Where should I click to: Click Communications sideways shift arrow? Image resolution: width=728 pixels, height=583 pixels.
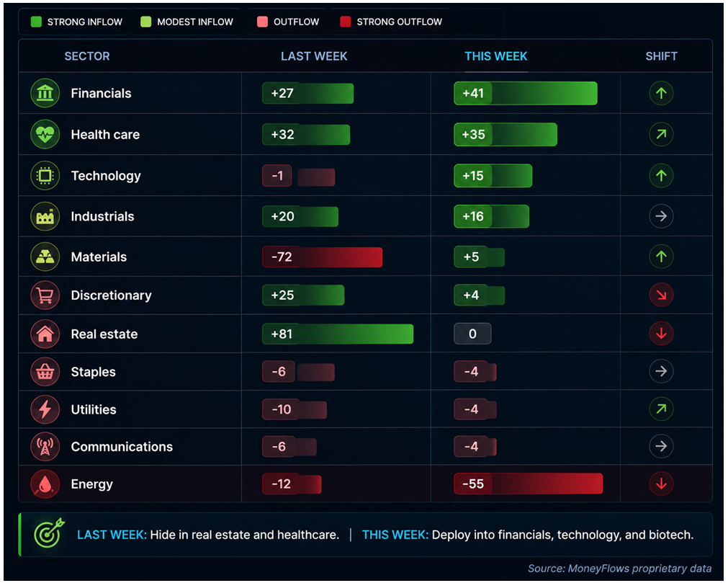point(661,446)
